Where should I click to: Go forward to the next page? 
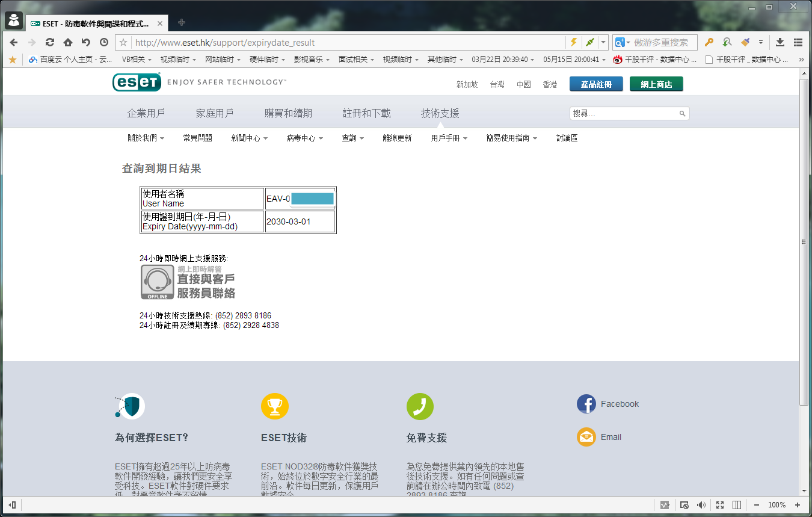click(32, 42)
